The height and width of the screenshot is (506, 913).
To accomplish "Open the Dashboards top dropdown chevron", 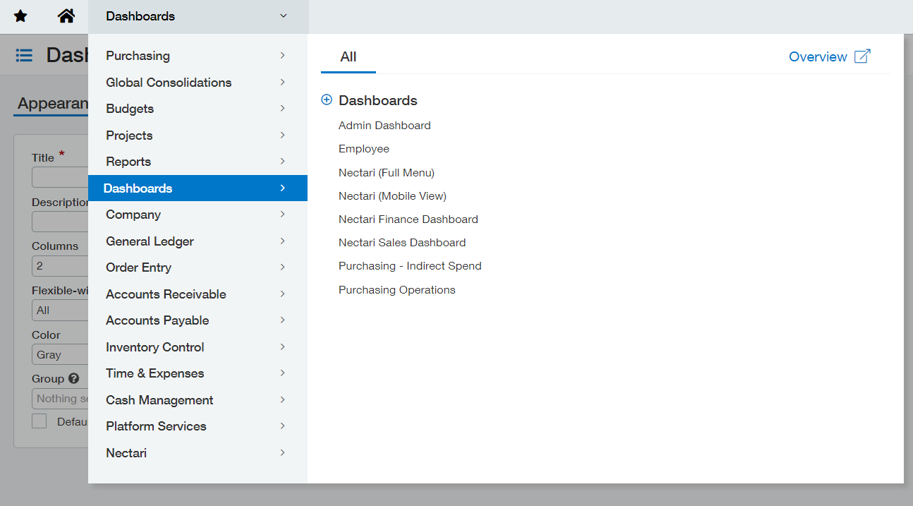I will click(x=284, y=16).
